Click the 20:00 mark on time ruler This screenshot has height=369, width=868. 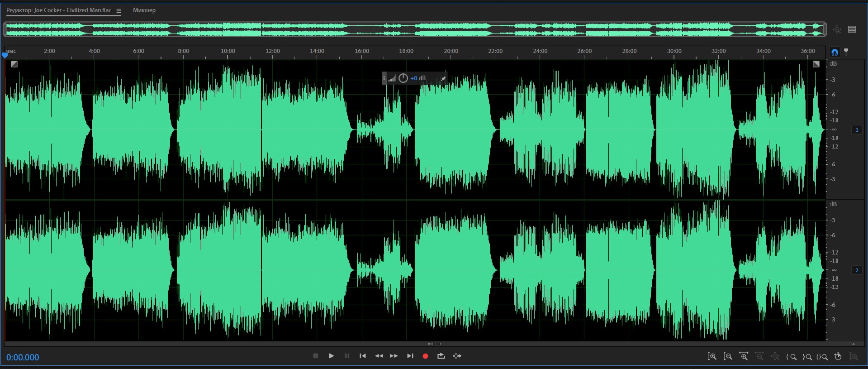(451, 51)
